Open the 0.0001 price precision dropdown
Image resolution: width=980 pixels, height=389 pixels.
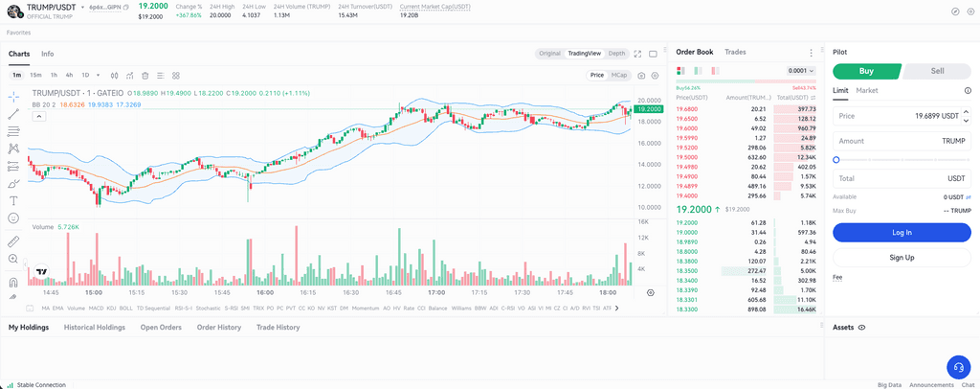(799, 70)
